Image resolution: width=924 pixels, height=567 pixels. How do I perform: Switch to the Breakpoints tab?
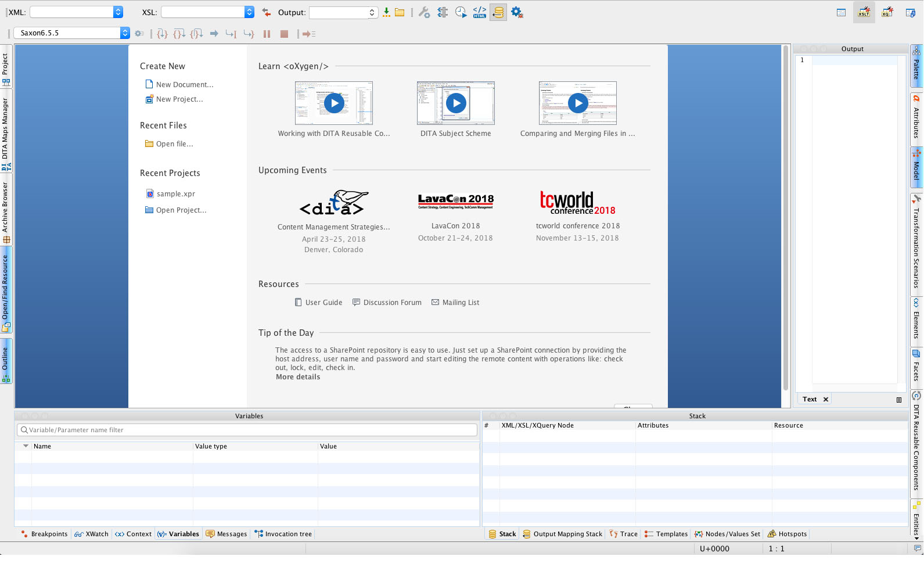tap(44, 534)
